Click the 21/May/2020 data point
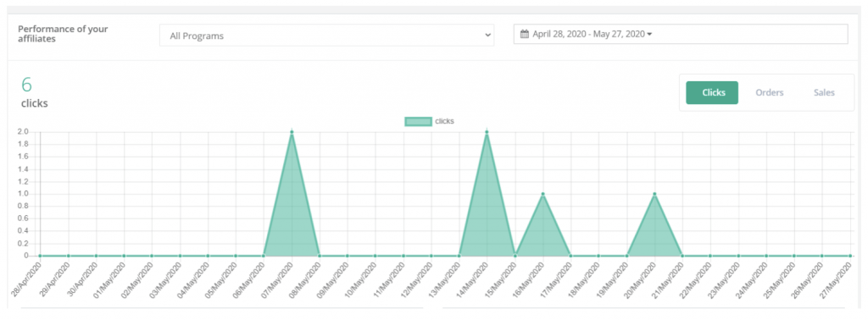This screenshot has height=320, width=868. pos(682,256)
